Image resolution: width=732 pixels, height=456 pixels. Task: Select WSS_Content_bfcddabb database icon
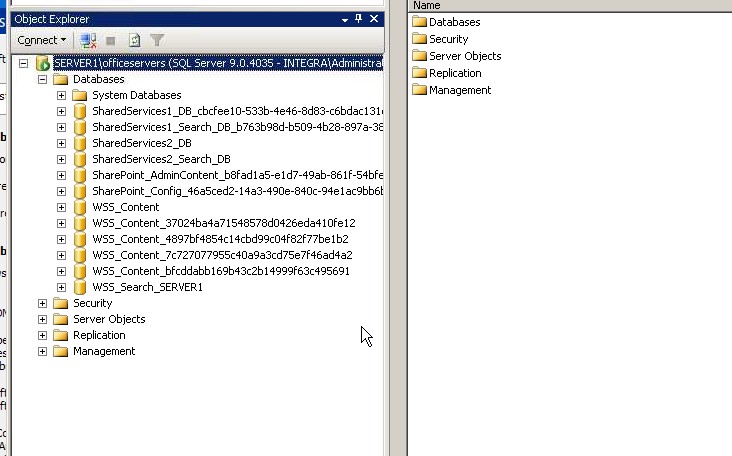(x=80, y=271)
